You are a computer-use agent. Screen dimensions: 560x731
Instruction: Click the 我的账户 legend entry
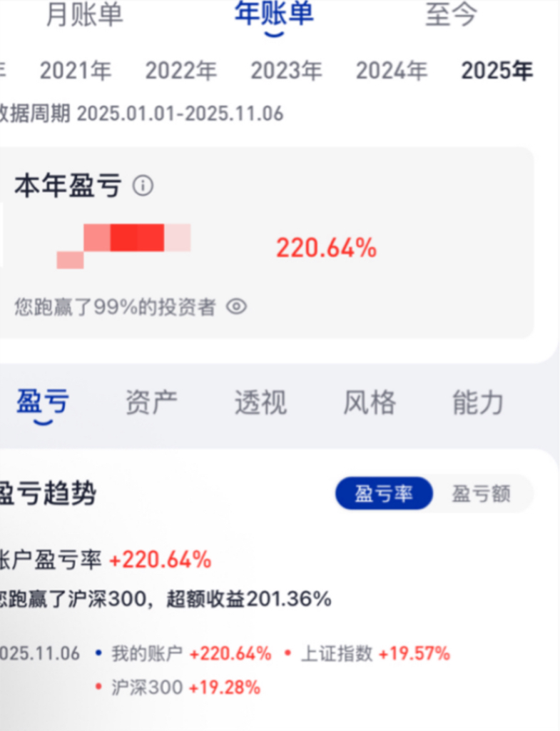point(147,654)
